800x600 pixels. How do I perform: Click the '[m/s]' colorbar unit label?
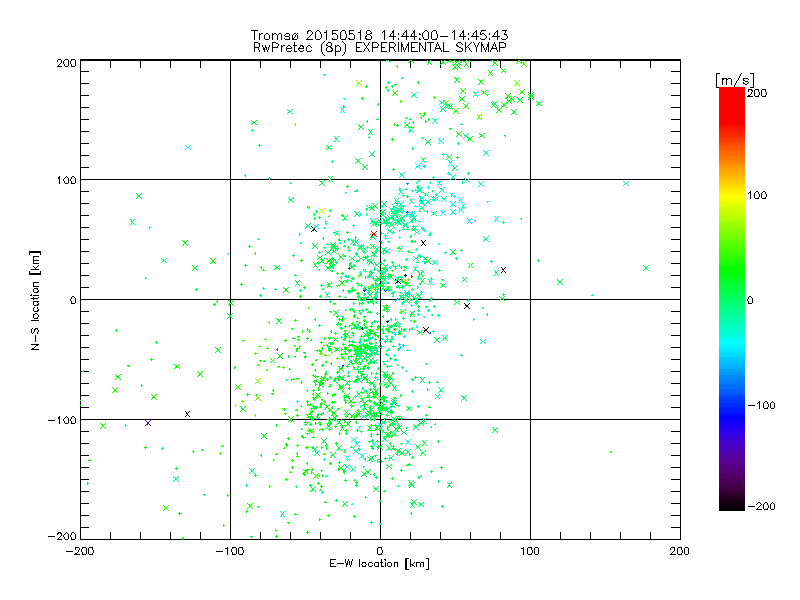pyautogui.click(x=735, y=80)
